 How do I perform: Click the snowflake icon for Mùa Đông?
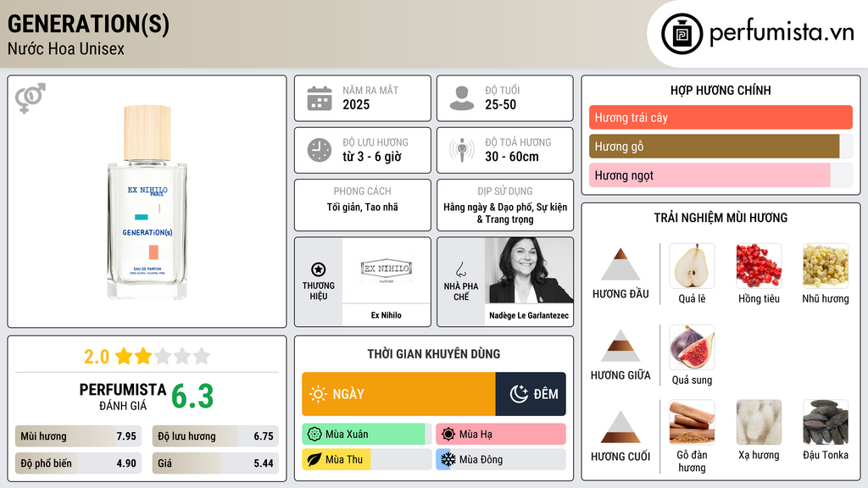click(x=448, y=460)
